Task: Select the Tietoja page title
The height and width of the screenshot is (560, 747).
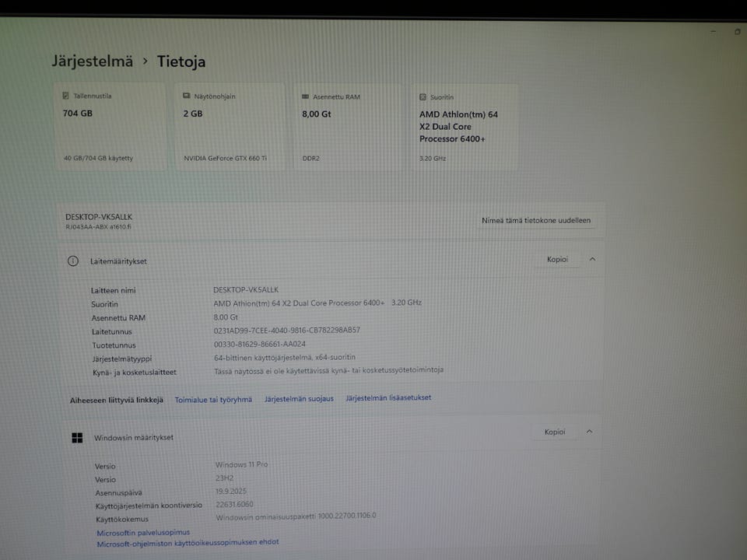Action: tap(181, 61)
